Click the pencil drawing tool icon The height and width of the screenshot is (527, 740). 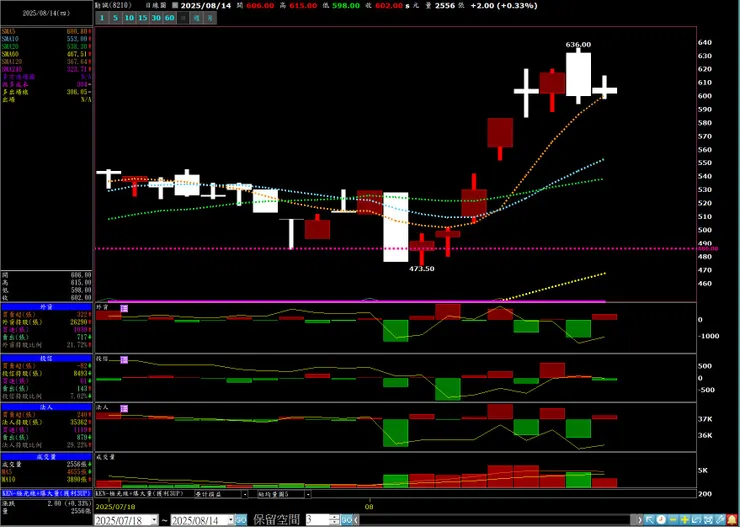(x=720, y=520)
